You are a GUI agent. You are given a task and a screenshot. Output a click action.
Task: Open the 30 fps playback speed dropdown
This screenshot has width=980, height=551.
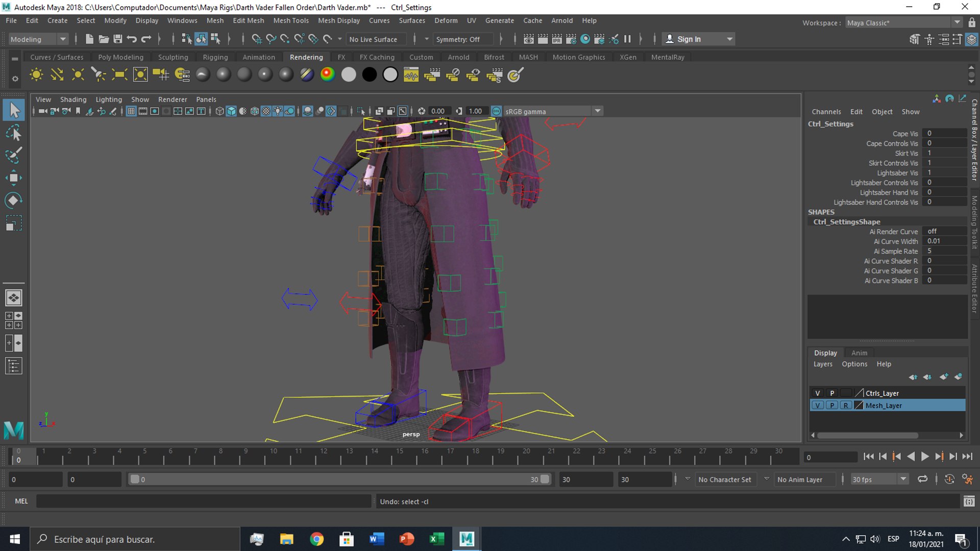[x=879, y=479]
